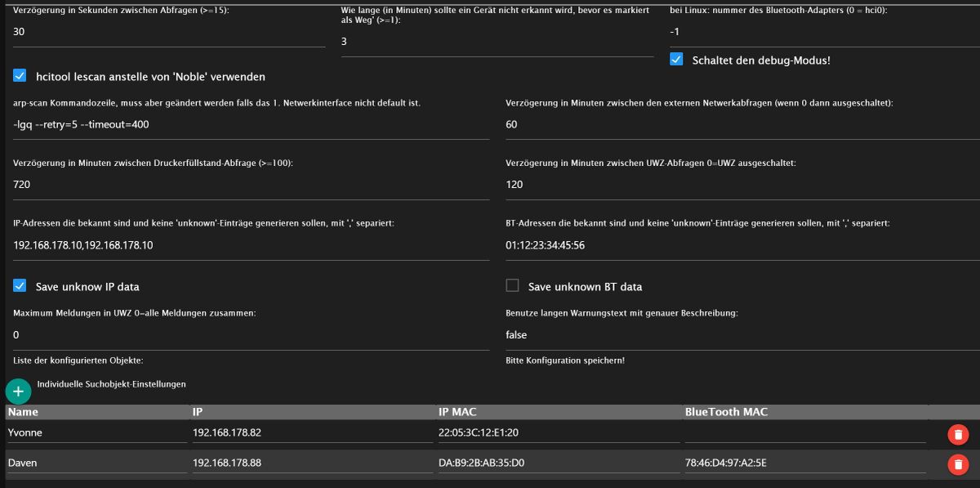Click the Bluetooth adapter number field

point(824,32)
